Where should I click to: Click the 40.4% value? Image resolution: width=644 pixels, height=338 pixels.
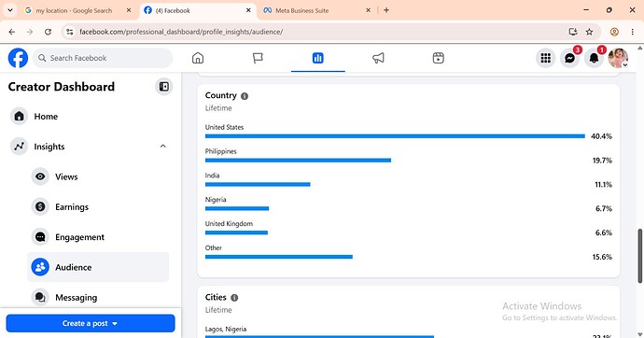click(601, 136)
